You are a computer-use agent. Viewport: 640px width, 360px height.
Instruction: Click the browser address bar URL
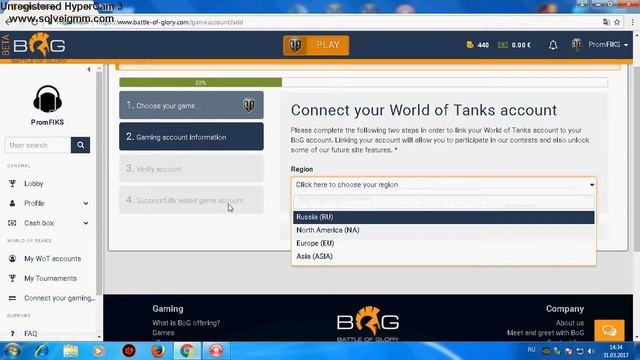point(180,22)
